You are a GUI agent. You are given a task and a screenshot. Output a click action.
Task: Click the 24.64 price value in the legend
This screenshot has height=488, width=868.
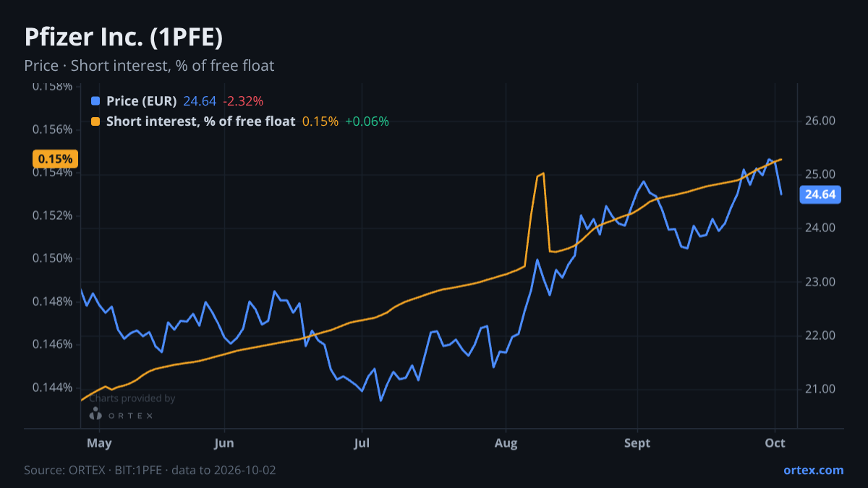200,101
